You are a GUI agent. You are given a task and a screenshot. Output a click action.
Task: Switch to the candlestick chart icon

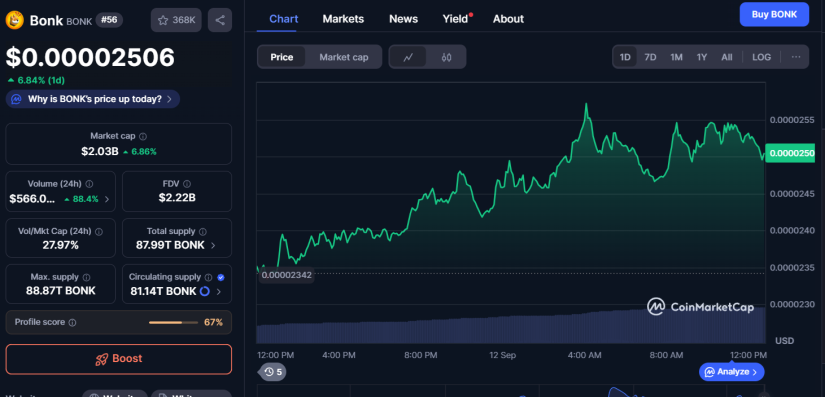(x=446, y=57)
